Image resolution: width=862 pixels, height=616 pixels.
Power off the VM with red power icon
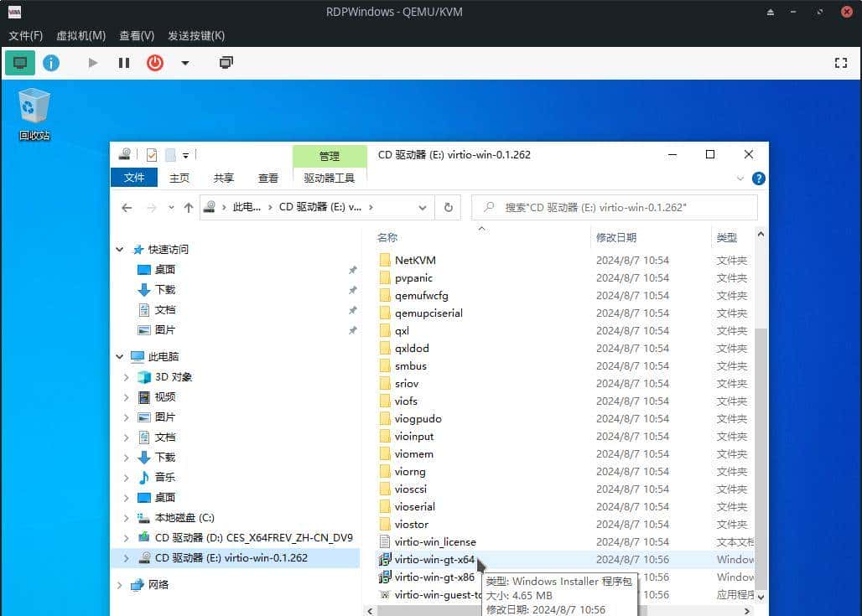(x=154, y=62)
